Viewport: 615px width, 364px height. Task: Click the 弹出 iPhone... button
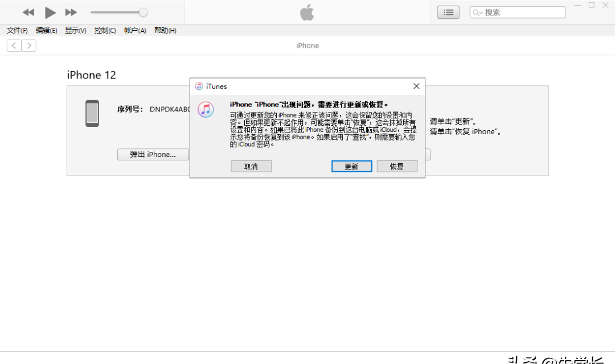153,154
